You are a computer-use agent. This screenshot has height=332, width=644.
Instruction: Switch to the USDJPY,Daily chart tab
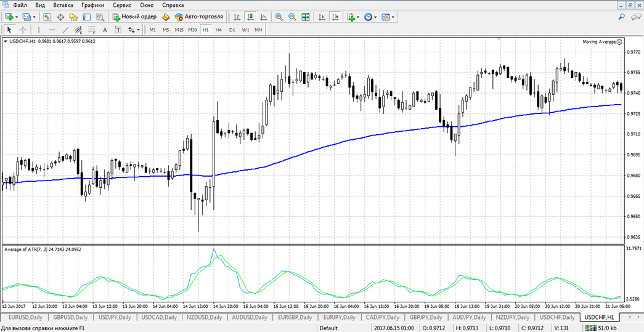(115, 317)
